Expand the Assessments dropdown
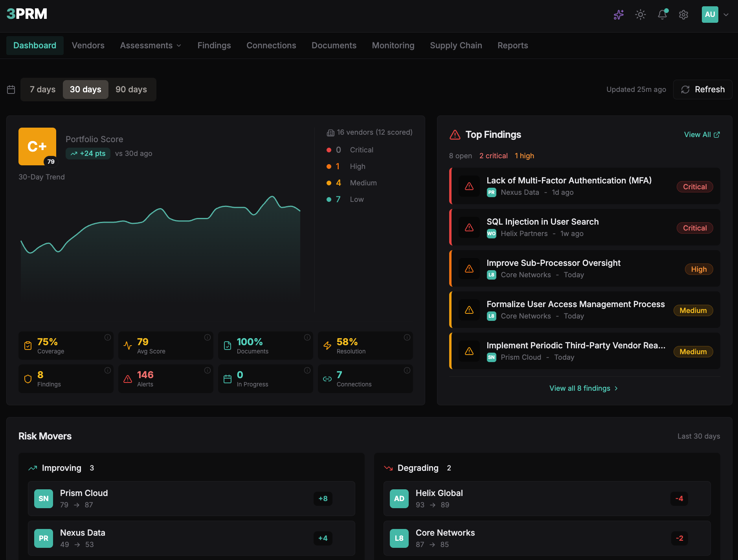Viewport: 738px width, 560px height. pos(151,45)
